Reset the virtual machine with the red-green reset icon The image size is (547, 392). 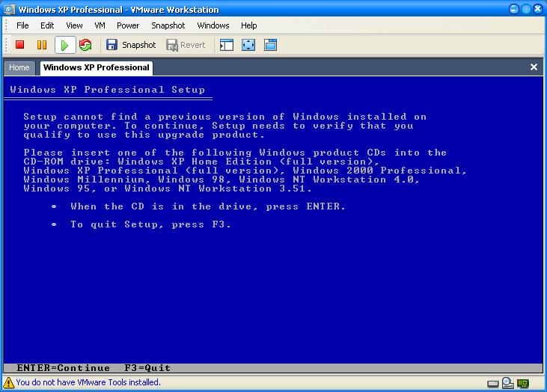pyautogui.click(x=85, y=45)
